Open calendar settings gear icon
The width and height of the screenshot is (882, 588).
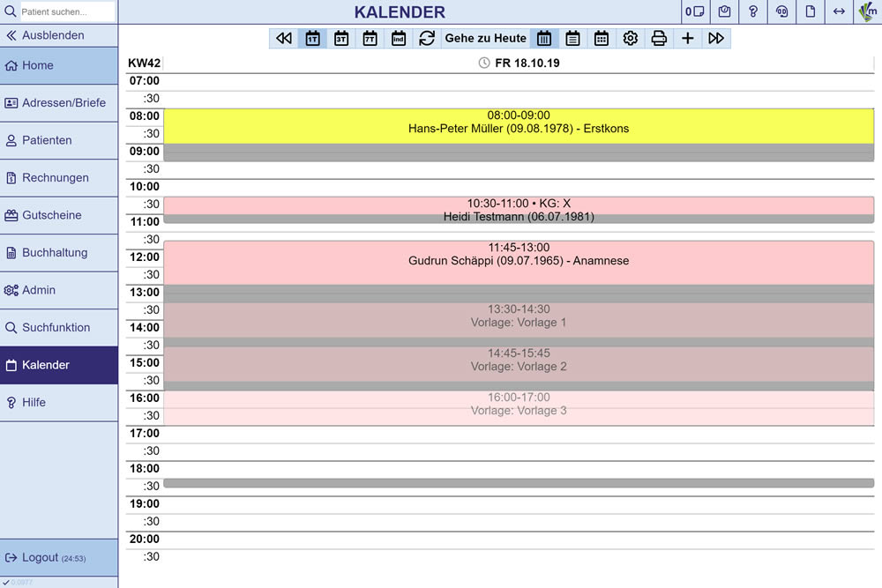630,39
